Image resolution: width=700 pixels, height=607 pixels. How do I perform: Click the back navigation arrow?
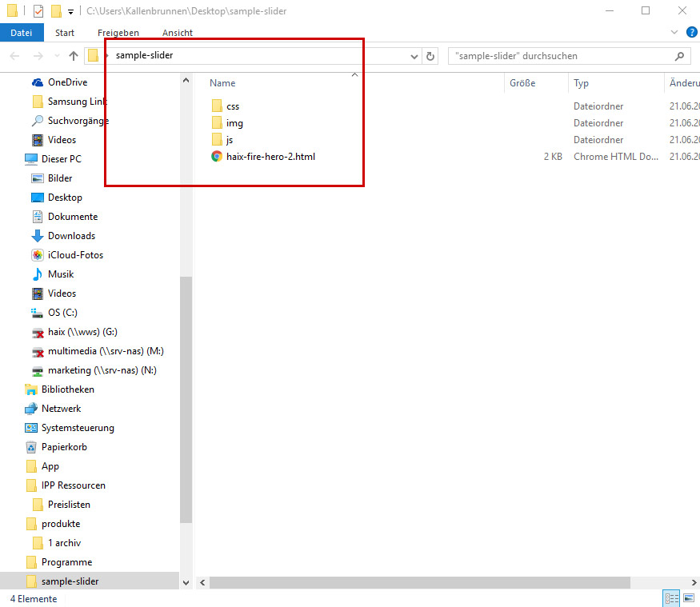14,56
